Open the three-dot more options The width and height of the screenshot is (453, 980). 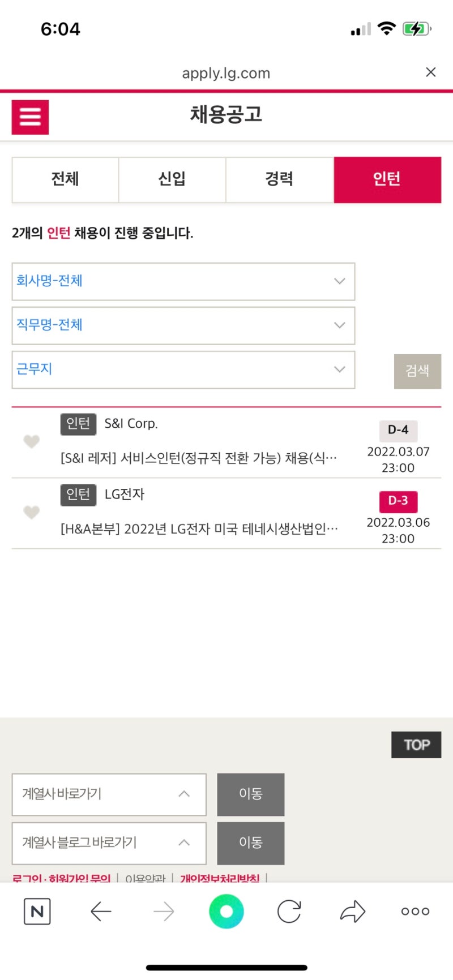tap(415, 912)
